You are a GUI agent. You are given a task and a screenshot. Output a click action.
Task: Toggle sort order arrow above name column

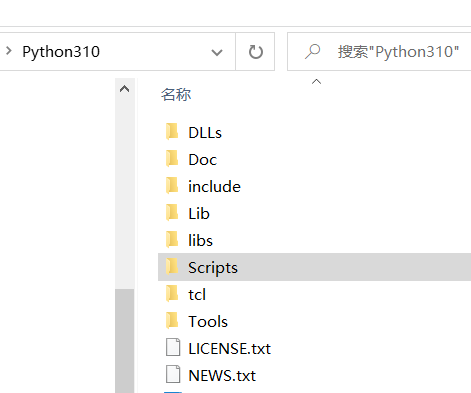316,82
